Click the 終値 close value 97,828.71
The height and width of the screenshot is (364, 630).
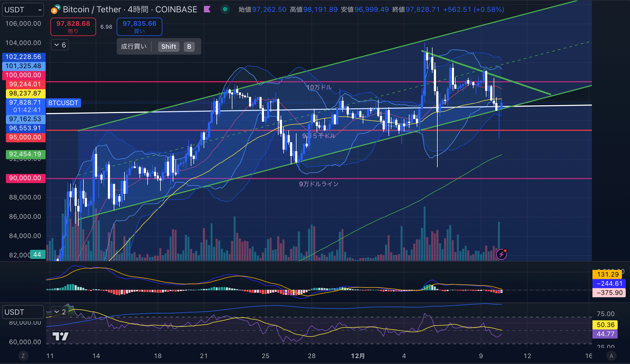[x=423, y=9]
